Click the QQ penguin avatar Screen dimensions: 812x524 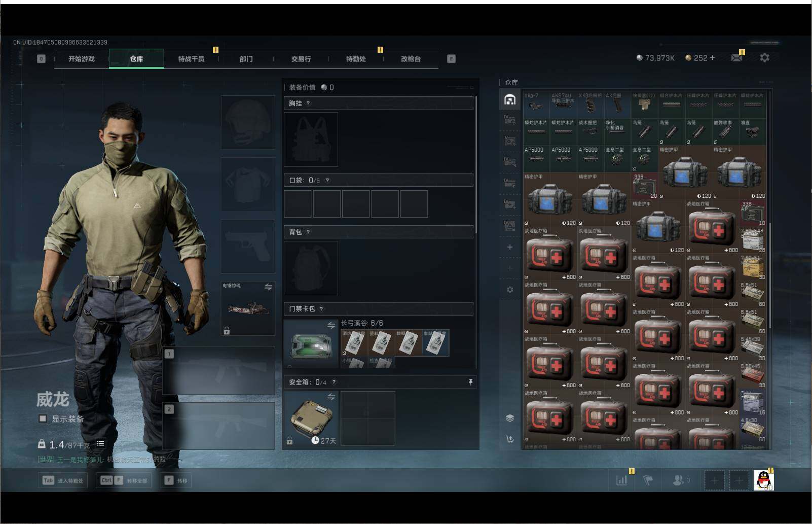(763, 480)
